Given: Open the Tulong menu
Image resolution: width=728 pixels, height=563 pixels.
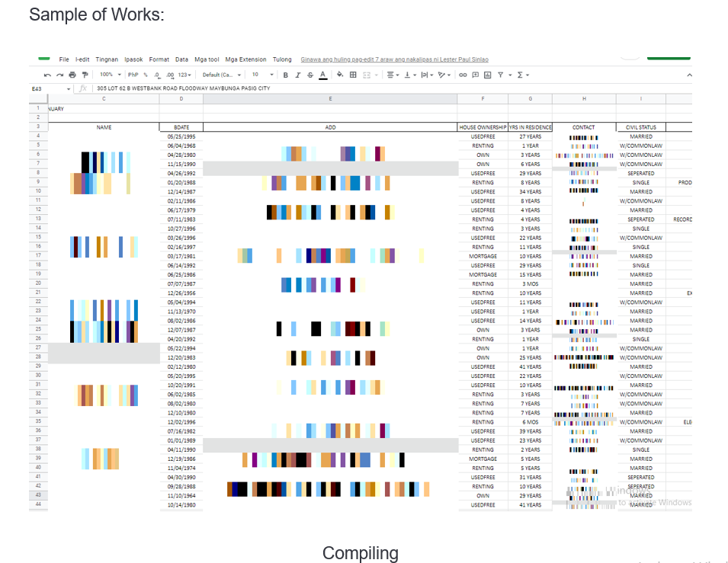Looking at the screenshot, I should 282,59.
